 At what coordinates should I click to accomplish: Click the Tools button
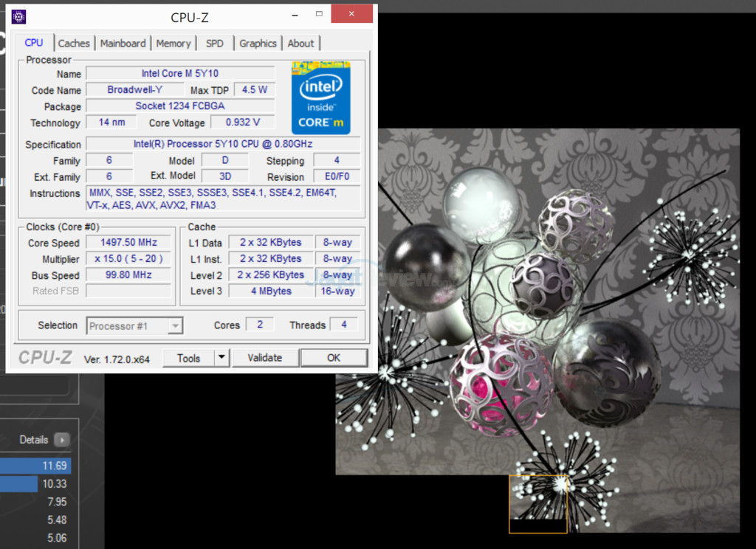(188, 358)
